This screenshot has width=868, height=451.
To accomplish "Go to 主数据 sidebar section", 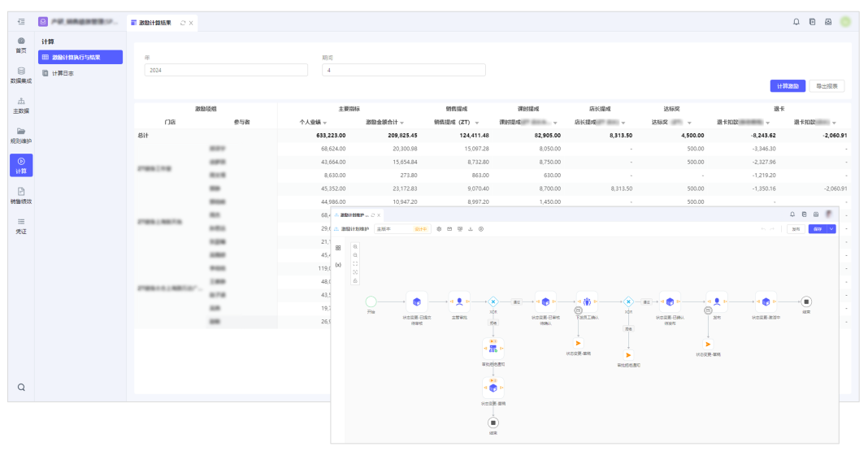I will pos(21,105).
